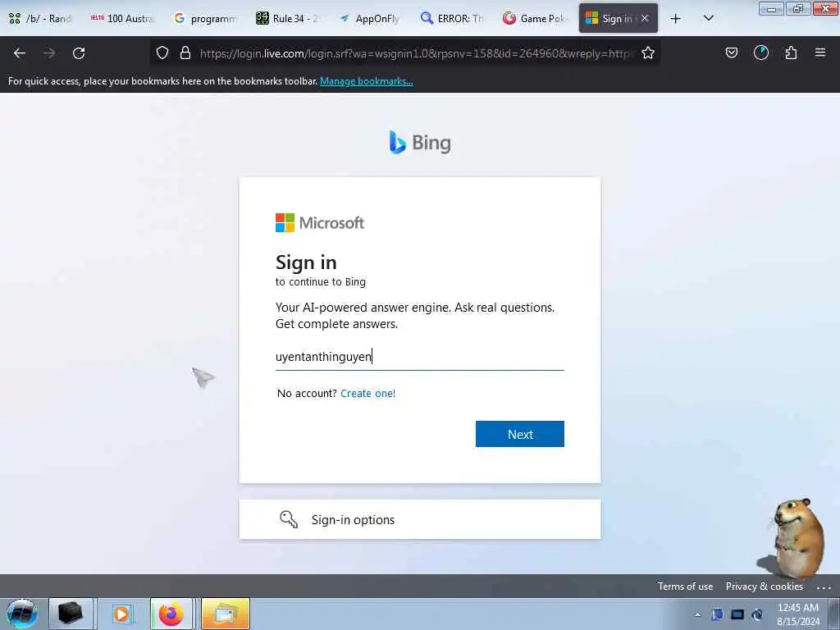
Task: Launch the media player taskbar icon
Action: point(121,614)
